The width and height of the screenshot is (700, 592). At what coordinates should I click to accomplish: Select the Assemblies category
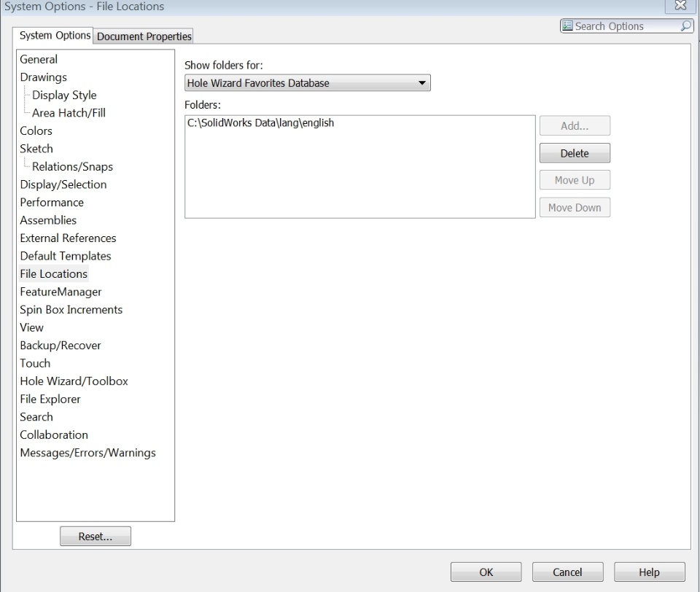48,220
